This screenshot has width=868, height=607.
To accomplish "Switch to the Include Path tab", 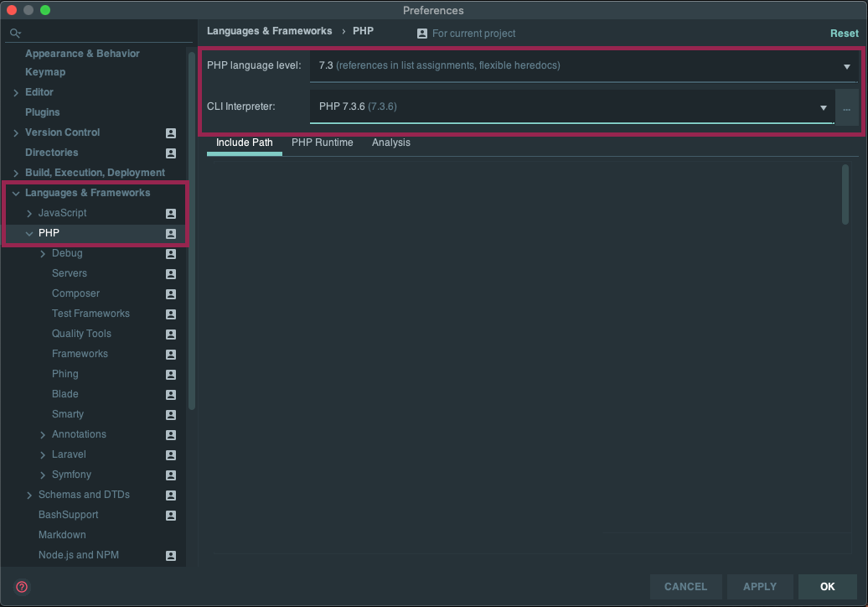I will 244,143.
